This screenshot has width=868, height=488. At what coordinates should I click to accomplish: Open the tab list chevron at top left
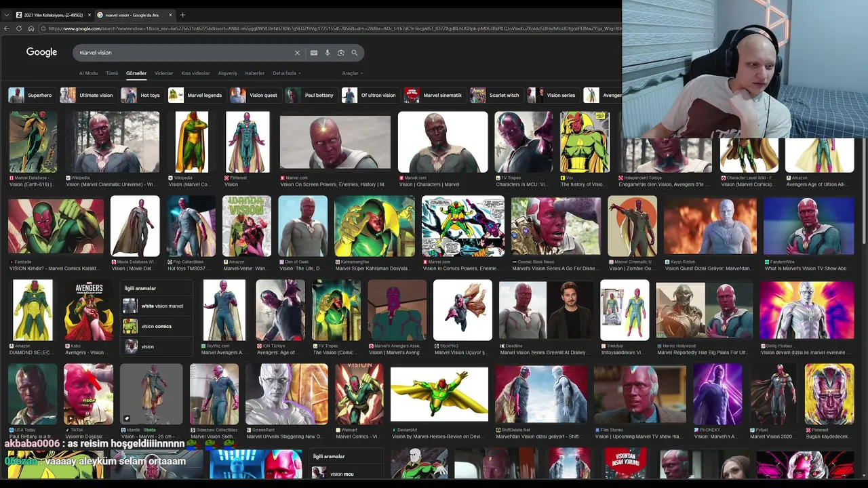[7, 15]
